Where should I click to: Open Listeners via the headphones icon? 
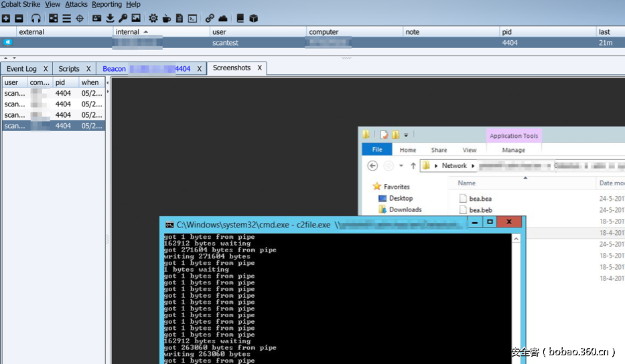pos(36,18)
